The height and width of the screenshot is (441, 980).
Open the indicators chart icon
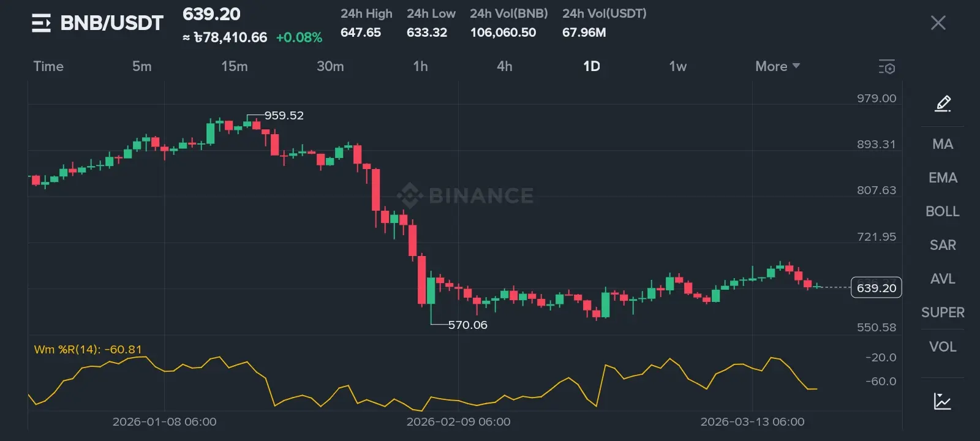tap(943, 401)
